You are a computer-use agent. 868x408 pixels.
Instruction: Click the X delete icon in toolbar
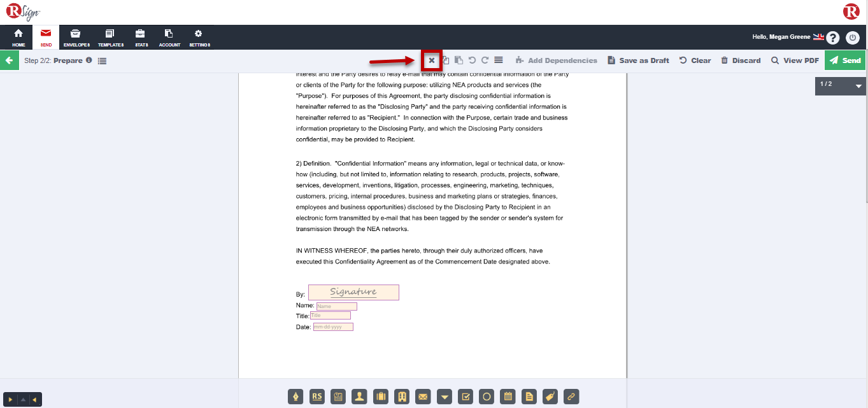(x=431, y=60)
